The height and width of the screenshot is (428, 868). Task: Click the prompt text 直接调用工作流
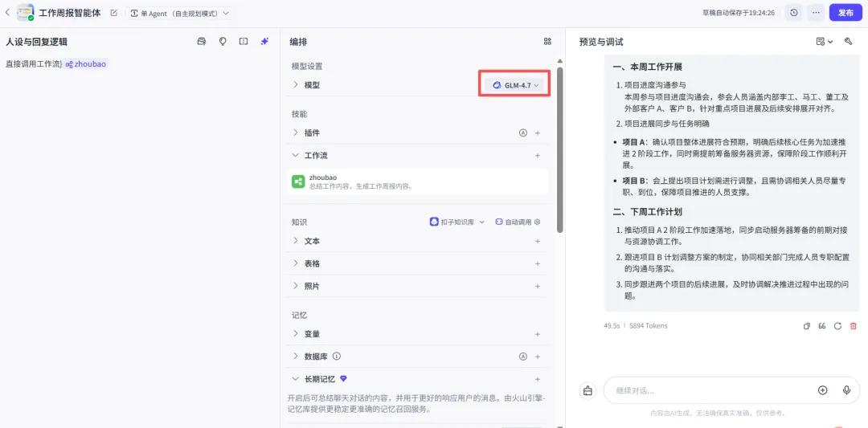click(x=33, y=64)
